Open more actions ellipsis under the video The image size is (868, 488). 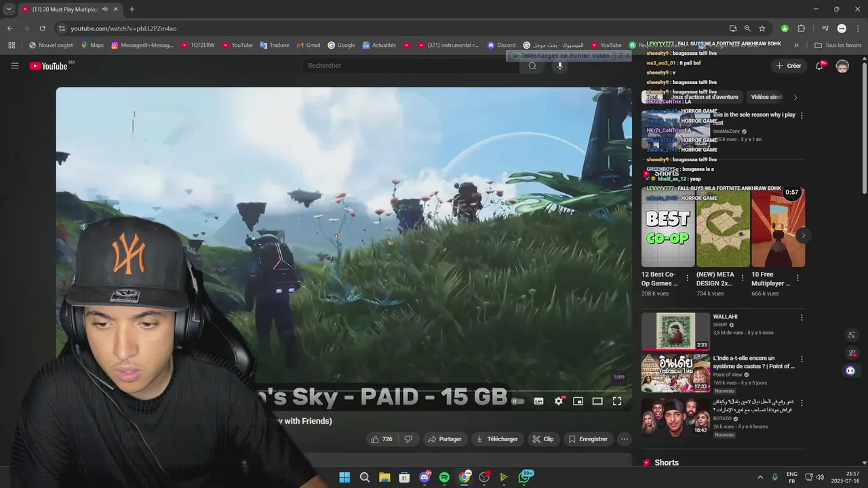(625, 439)
